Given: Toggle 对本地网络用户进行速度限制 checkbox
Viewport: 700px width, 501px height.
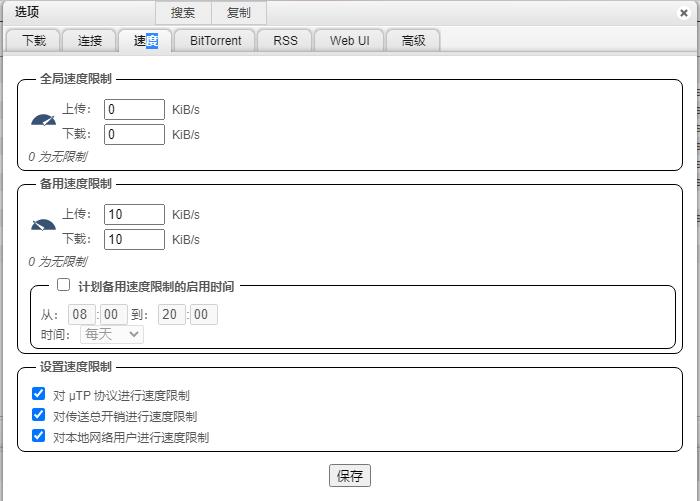Looking at the screenshot, I should pos(39,435).
